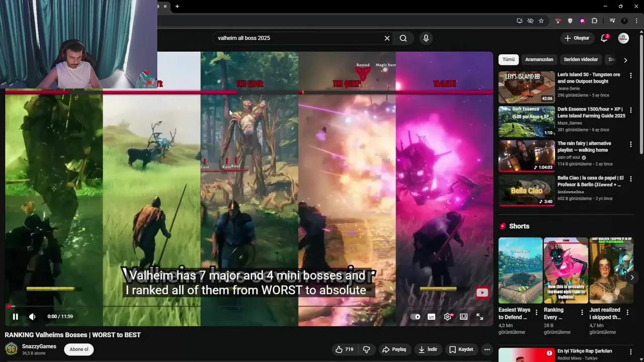Open Ranking Every short thumbnail
Image resolution: width=644 pixels, height=362 pixels.
[566, 270]
